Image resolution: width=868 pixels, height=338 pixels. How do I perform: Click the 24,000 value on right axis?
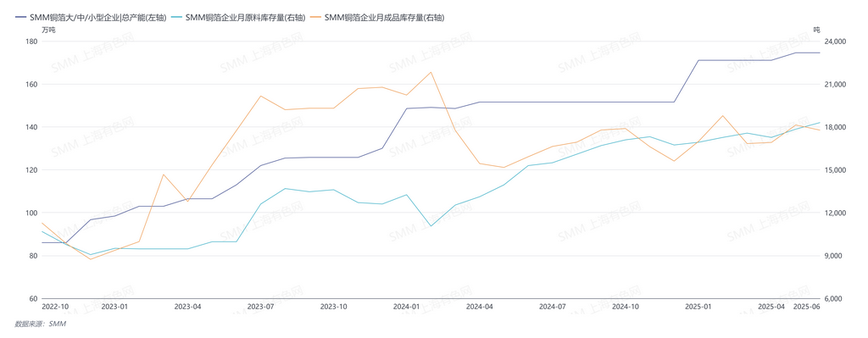[x=836, y=42]
